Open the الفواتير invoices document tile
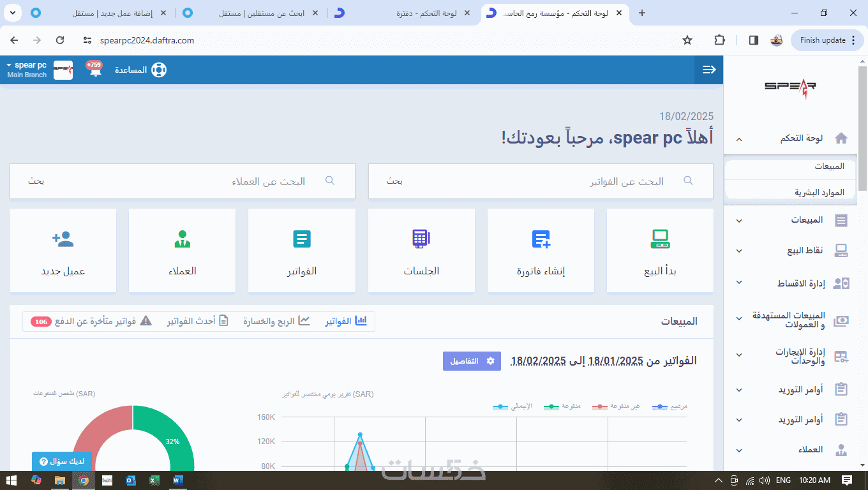868x490 pixels. pos(302,251)
